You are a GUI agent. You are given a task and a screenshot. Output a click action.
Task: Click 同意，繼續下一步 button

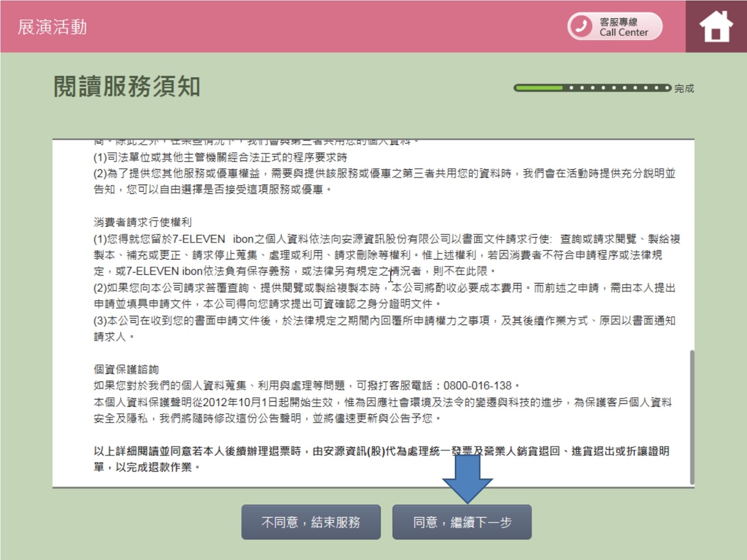(462, 522)
